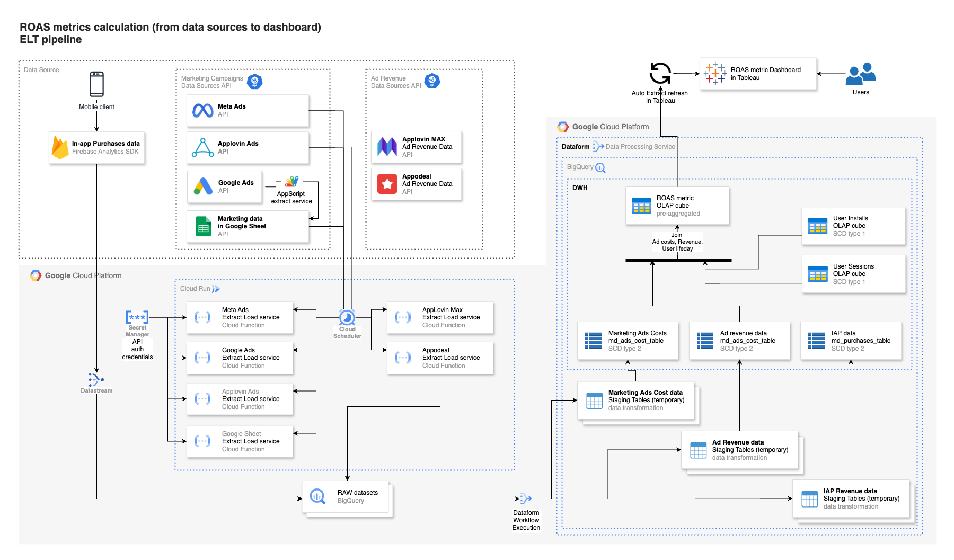
Task: Click the Tableau dashboard icon
Action: pos(715,73)
